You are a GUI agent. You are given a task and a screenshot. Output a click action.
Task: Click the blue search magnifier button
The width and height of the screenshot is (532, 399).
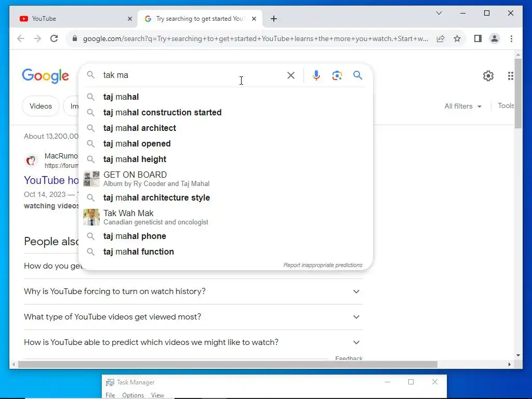[x=357, y=75]
